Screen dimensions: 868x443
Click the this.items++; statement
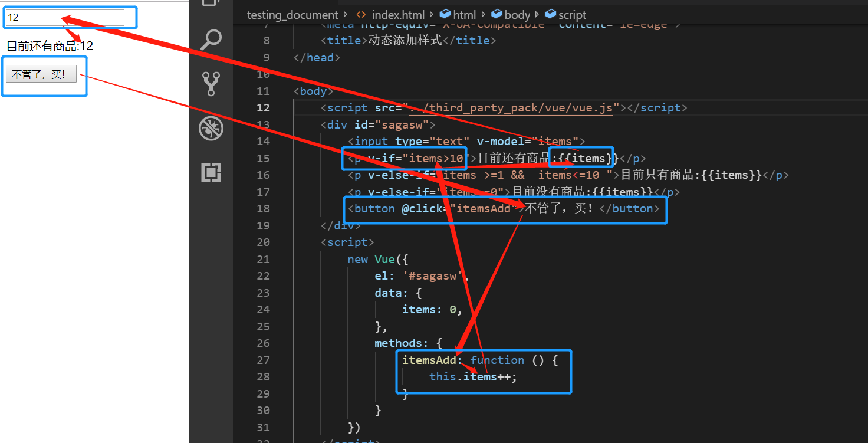coord(473,376)
